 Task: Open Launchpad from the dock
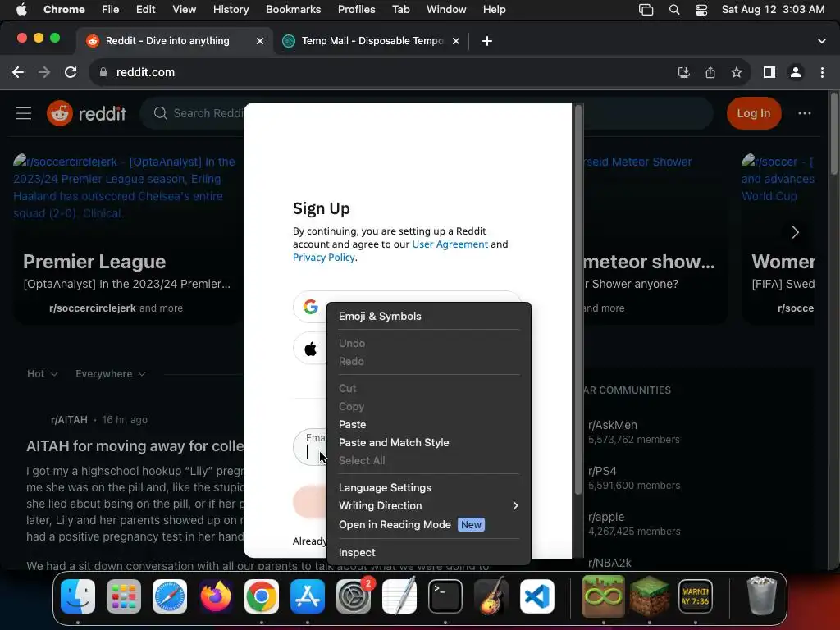tap(124, 596)
